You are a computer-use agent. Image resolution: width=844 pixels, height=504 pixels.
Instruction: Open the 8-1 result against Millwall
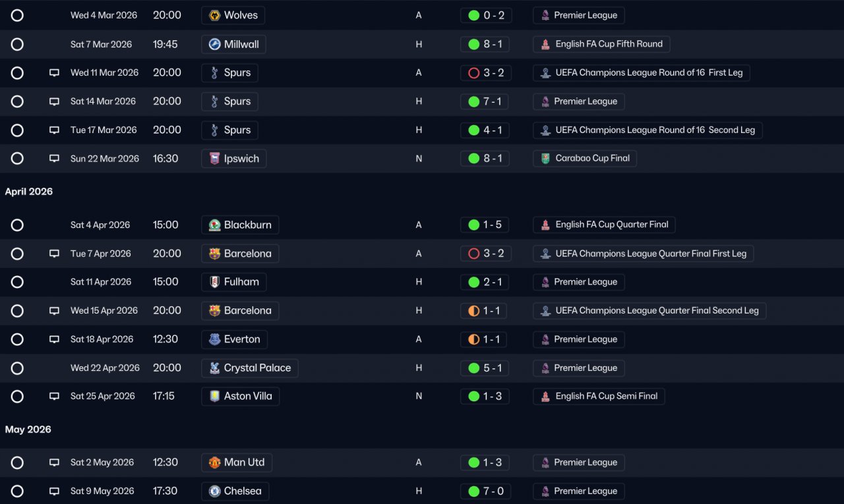(x=485, y=44)
